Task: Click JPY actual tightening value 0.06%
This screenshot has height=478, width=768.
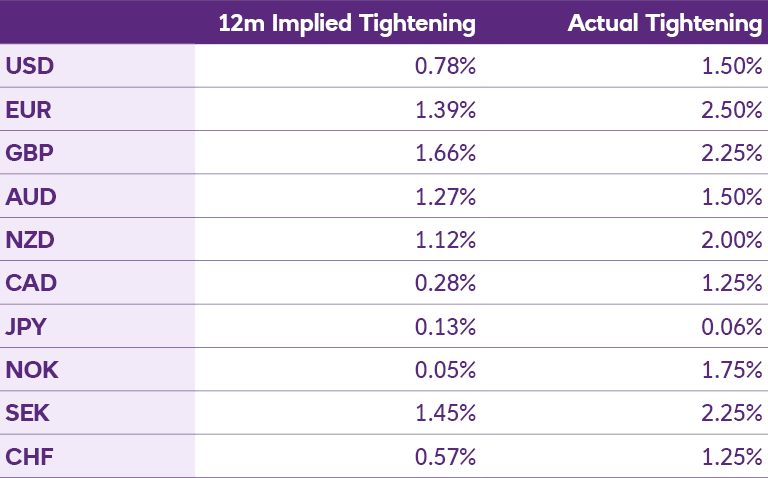Action: coord(732,327)
